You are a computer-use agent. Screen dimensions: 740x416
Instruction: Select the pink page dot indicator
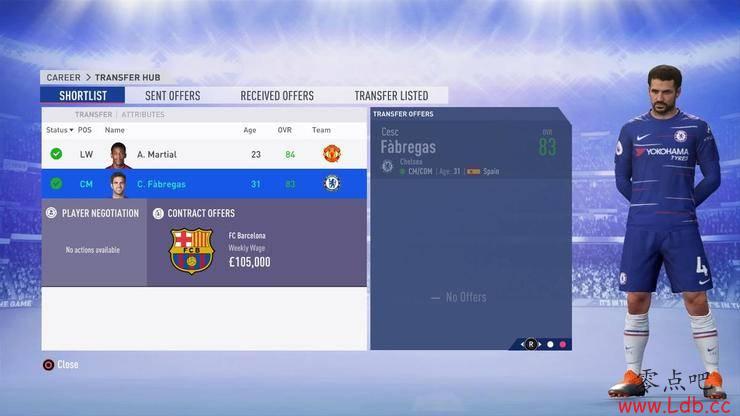pos(563,345)
